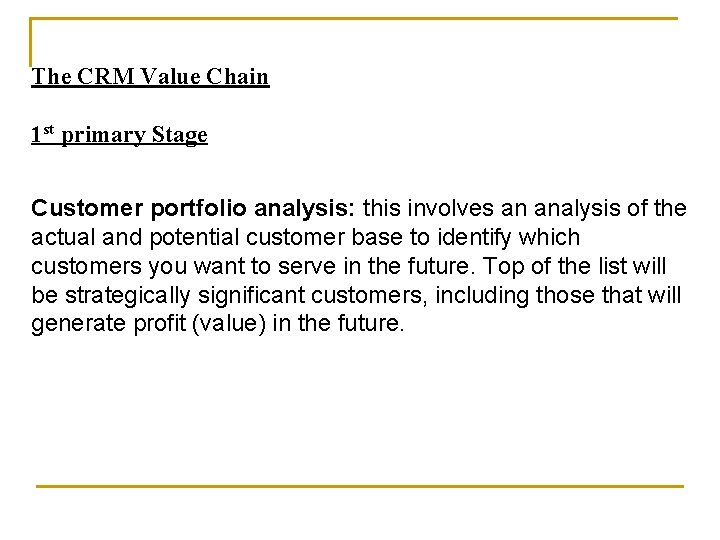The width and height of the screenshot is (720, 540).
Task: Click the word "primary" in the subheading
Action: (x=103, y=136)
